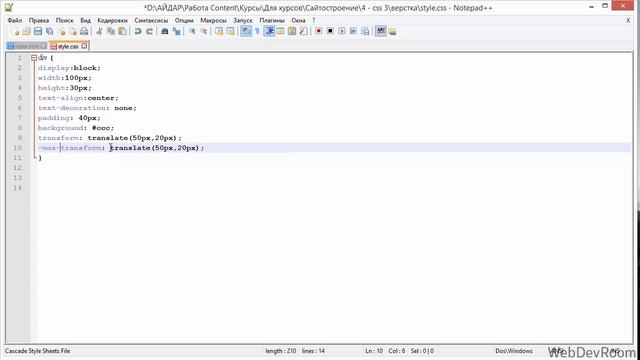Click the Close document toolbar icon
Viewport: 640px width, 360px height.
tap(61, 31)
